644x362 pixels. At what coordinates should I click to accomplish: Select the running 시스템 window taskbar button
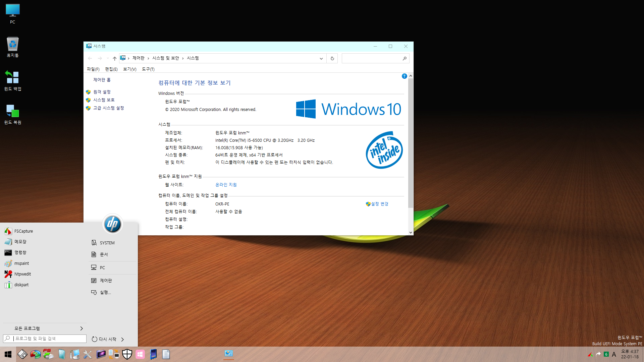pos(229,354)
